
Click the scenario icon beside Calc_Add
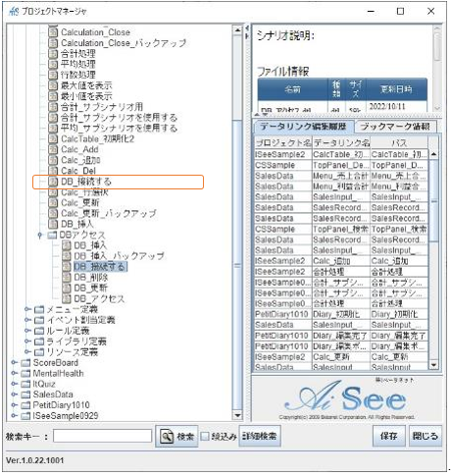53,149
